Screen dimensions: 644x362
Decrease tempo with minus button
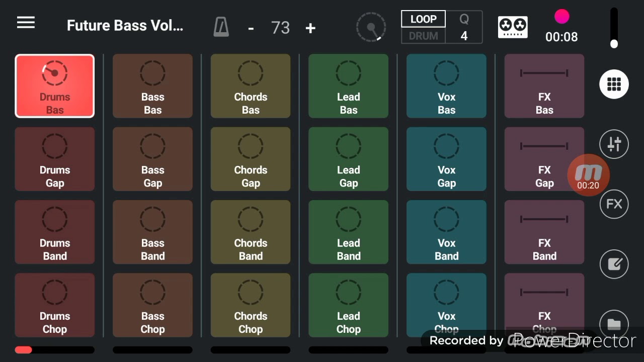point(251,28)
